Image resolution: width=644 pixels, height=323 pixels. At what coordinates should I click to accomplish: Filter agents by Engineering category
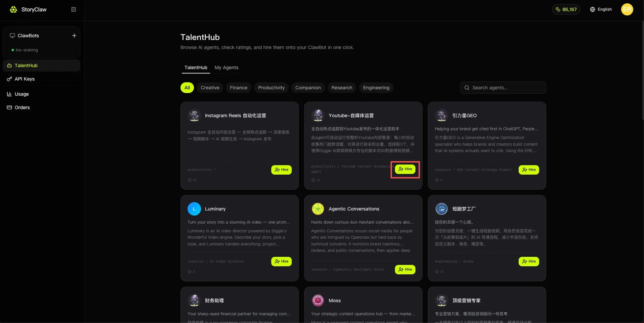pos(376,88)
